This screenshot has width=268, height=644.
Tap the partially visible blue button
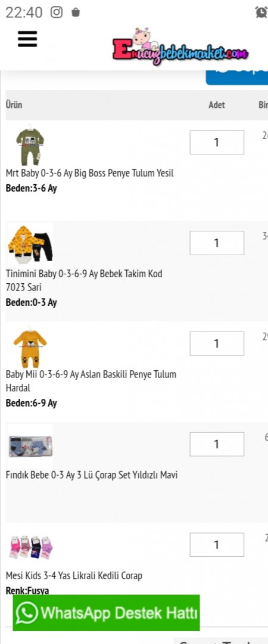pyautogui.click(x=237, y=78)
